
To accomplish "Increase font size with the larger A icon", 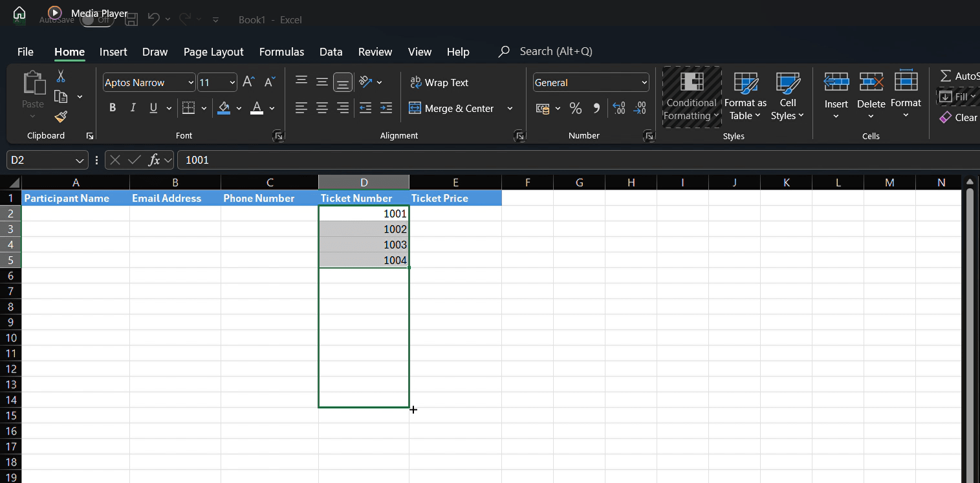I will (248, 82).
